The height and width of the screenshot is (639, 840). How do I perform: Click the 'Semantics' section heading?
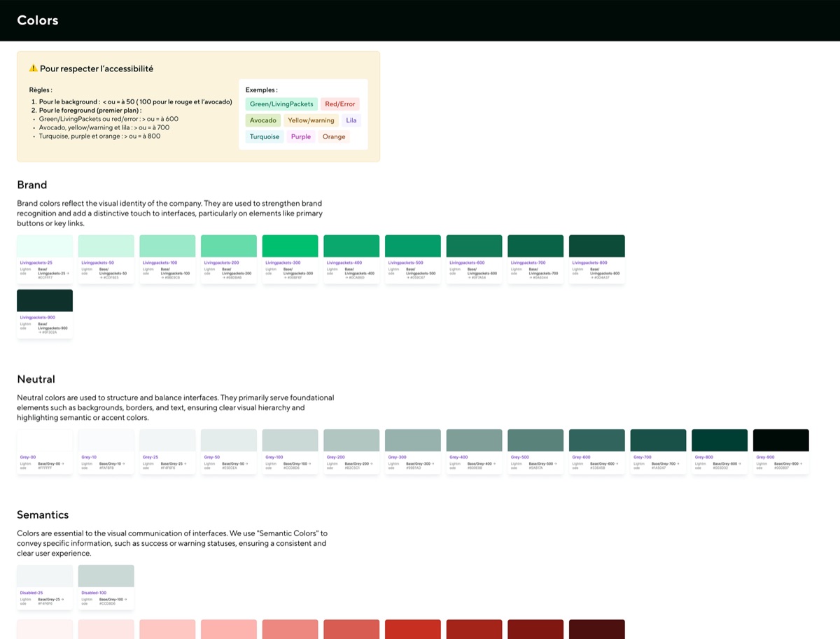(43, 514)
